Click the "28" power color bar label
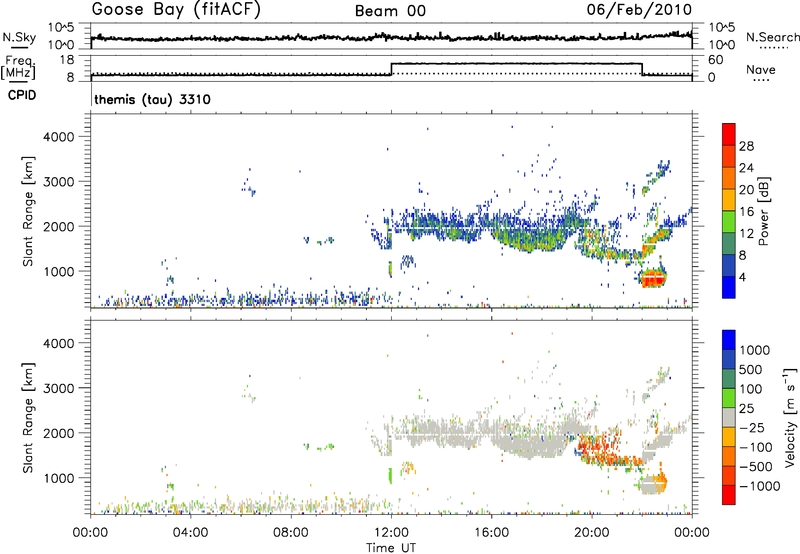The width and height of the screenshot is (800, 554). coord(746,146)
